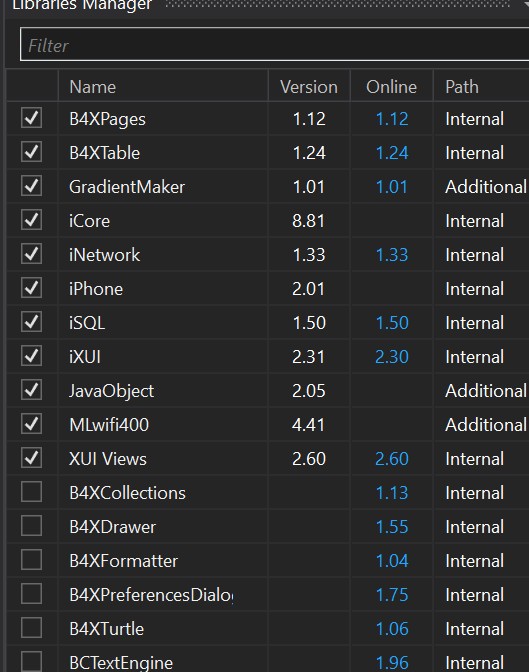
Task: Click MLwifi400 version value 4.41
Action: pos(309,425)
